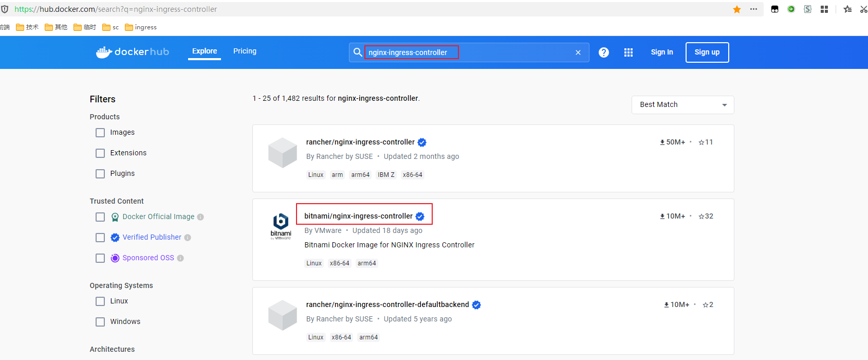Image resolution: width=868 pixels, height=360 pixels.
Task: Click the Sign In link
Action: (662, 52)
